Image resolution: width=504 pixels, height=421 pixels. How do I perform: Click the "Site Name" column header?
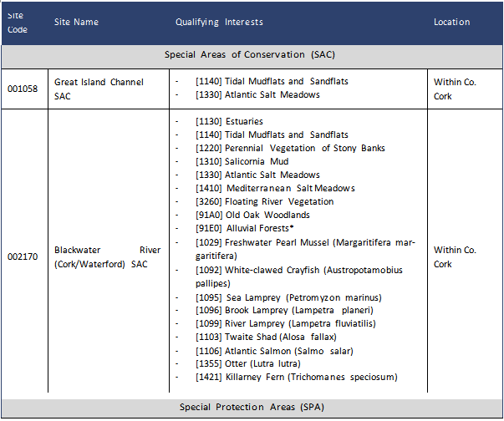76,22
